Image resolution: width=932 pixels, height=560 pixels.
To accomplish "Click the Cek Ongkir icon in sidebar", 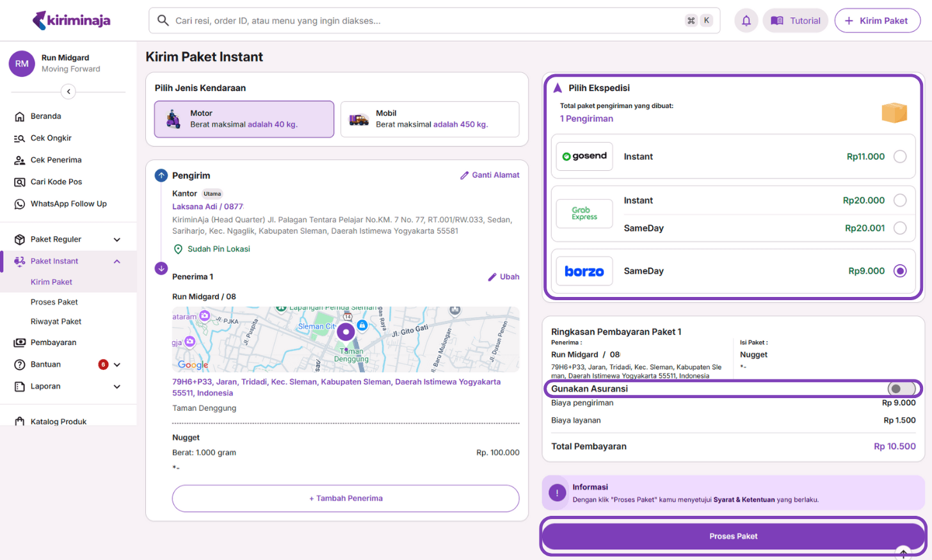I will click(20, 138).
